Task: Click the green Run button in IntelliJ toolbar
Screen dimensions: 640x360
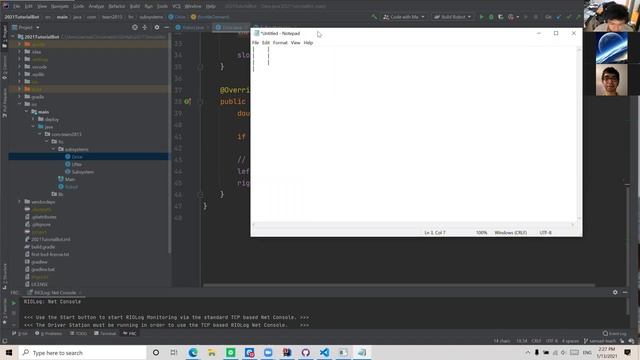Action: coord(481,17)
